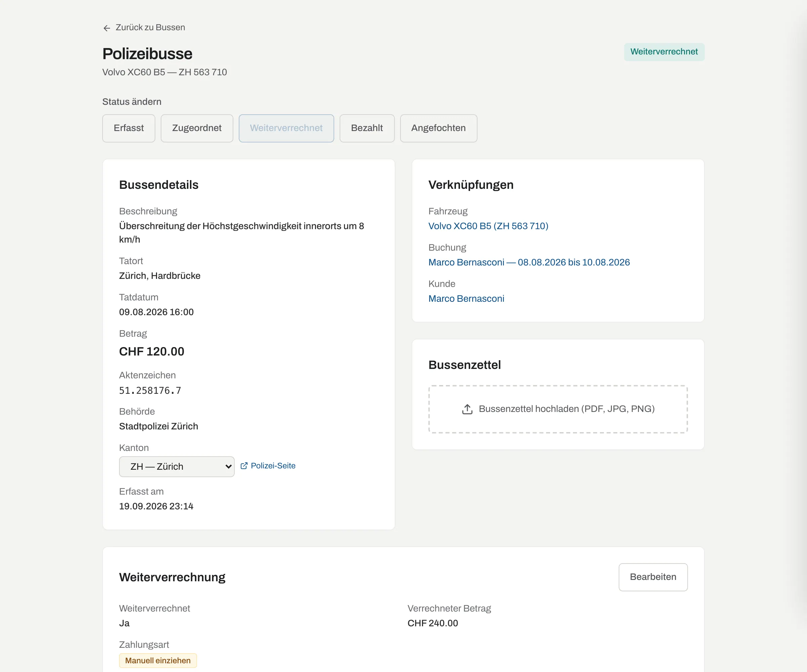The image size is (807, 672).
Task: Click Behörde value Stadtpolizei Zürich
Action: (159, 426)
